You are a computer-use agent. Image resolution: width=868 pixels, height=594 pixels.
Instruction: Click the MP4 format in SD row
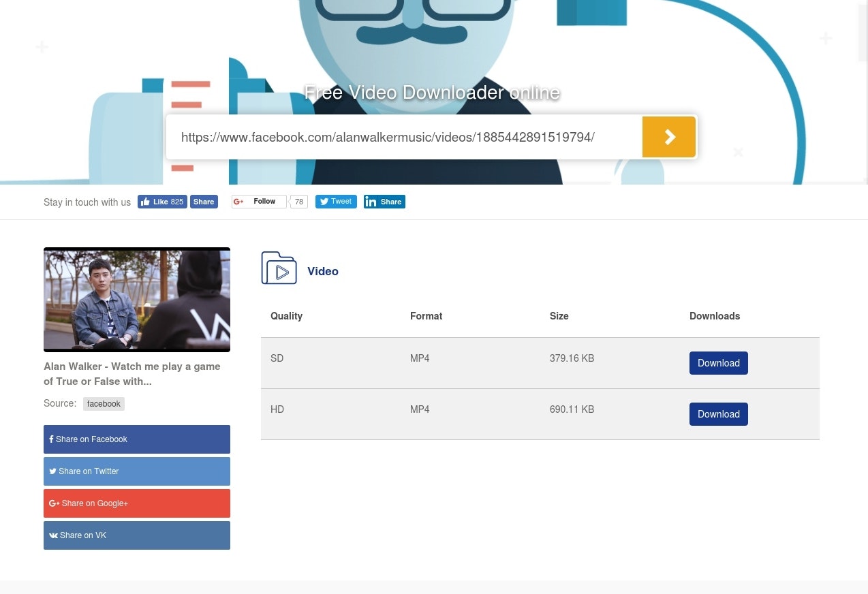(420, 358)
